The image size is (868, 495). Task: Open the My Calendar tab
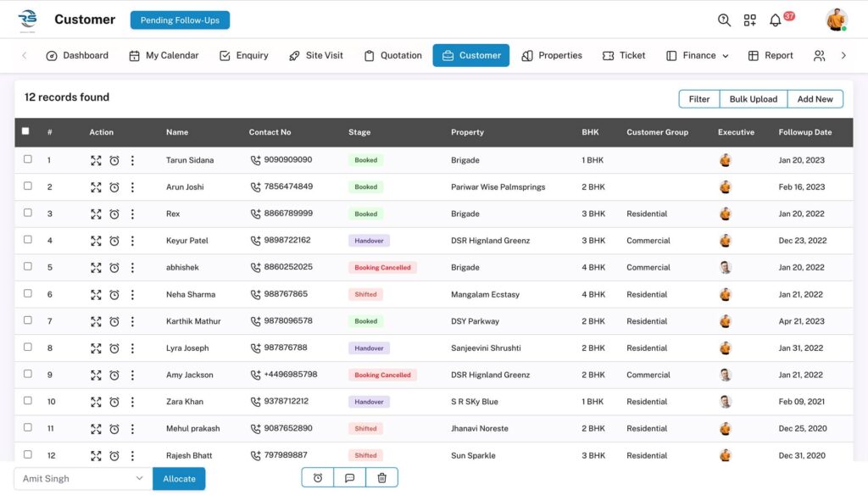pyautogui.click(x=164, y=55)
